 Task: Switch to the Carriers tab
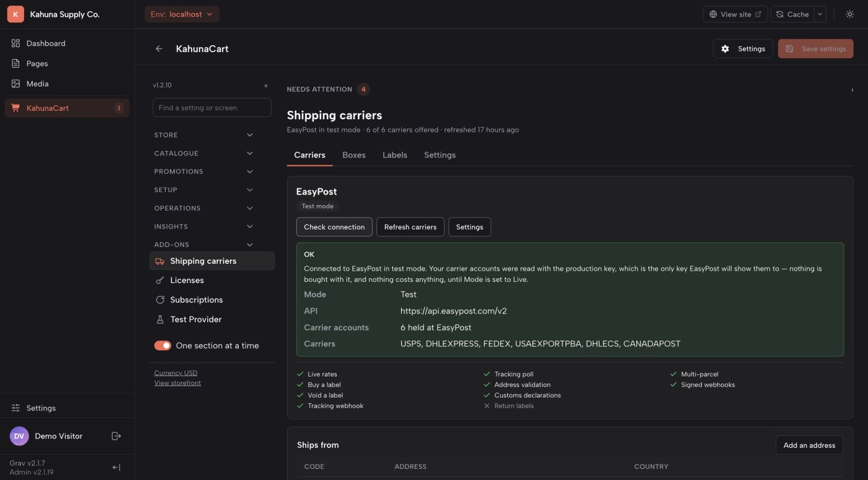[x=309, y=155]
